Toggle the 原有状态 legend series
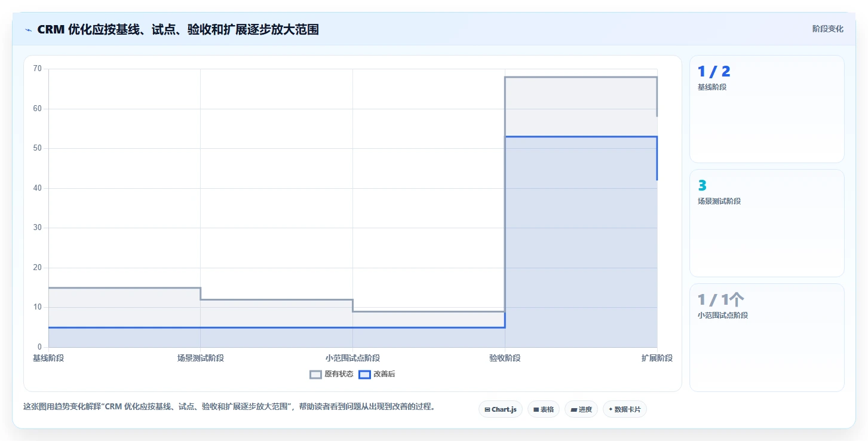The image size is (868, 441). coord(332,374)
